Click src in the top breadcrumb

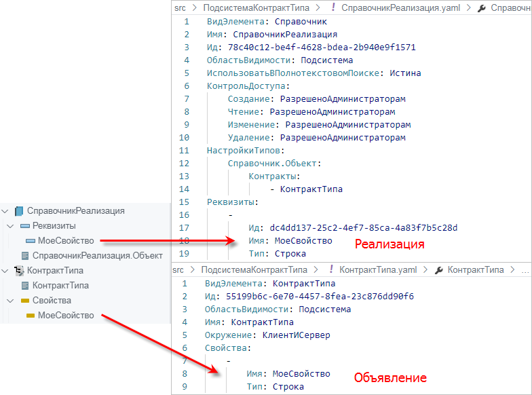(x=180, y=8)
